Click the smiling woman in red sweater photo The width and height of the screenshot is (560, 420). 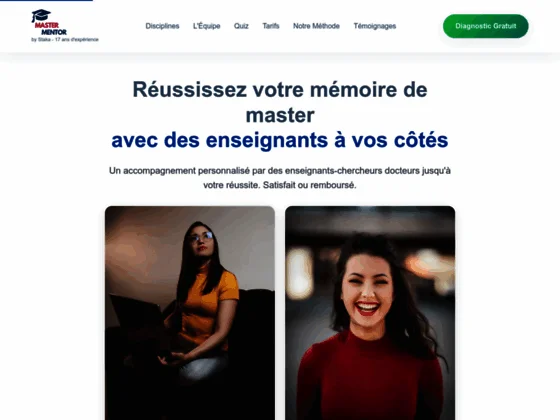(370, 313)
